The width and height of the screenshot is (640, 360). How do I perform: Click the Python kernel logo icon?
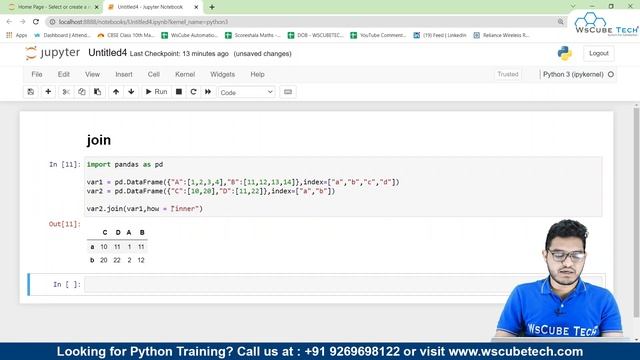pyautogui.click(x=565, y=53)
